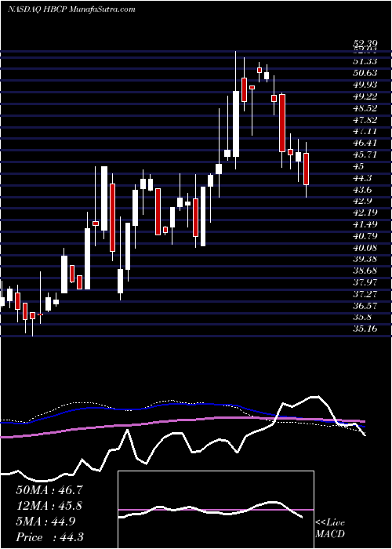Screen dimensions: 392x549
Task: Click the 46.41 price axis label
Action: [365, 143]
